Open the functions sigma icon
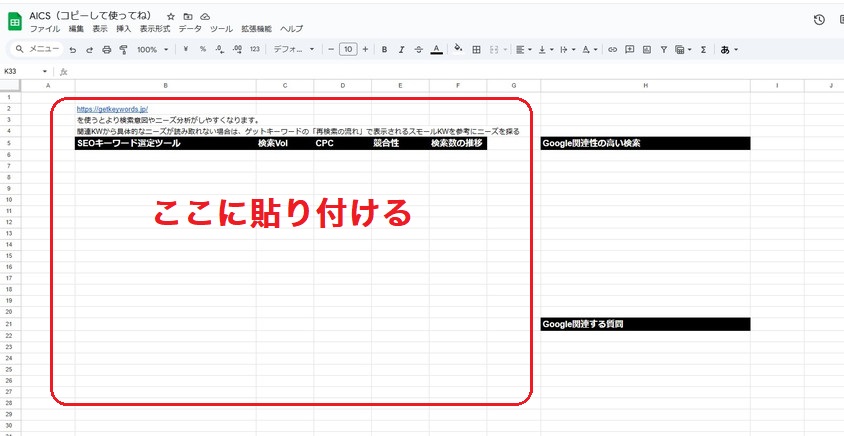 click(x=703, y=49)
